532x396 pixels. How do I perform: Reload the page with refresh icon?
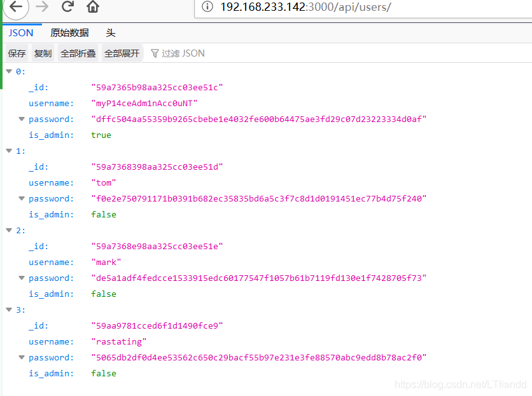click(67, 6)
